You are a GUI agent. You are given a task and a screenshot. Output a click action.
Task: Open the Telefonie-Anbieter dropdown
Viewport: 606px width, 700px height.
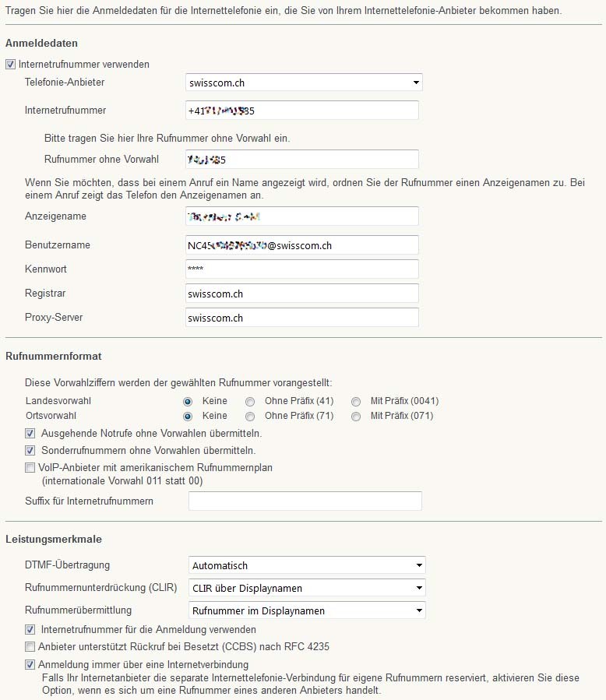tap(304, 82)
